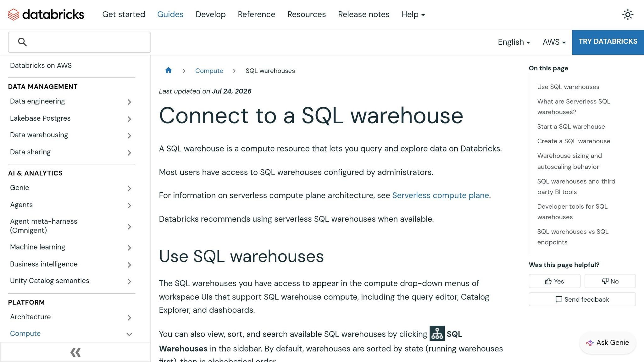Open Data warehousing sidebar item
This screenshot has height=362, width=644.
[x=39, y=135]
